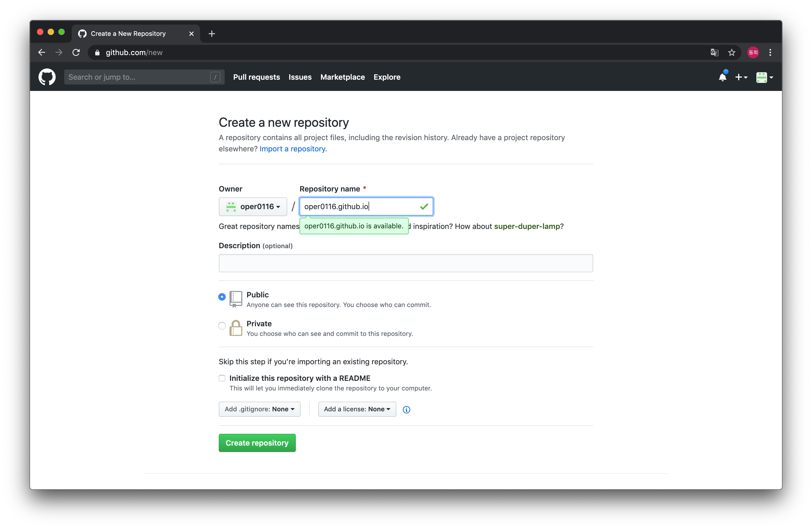The width and height of the screenshot is (812, 529).
Task: Click the oper0116.github.io is available message
Action: [x=354, y=226]
